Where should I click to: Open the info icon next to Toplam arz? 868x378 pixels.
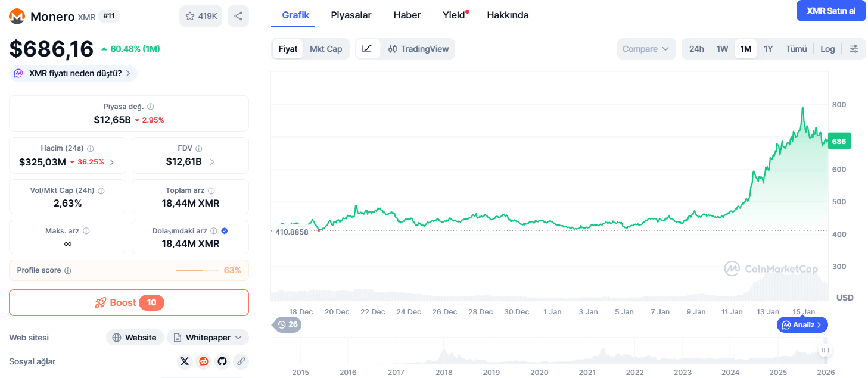click(x=211, y=190)
